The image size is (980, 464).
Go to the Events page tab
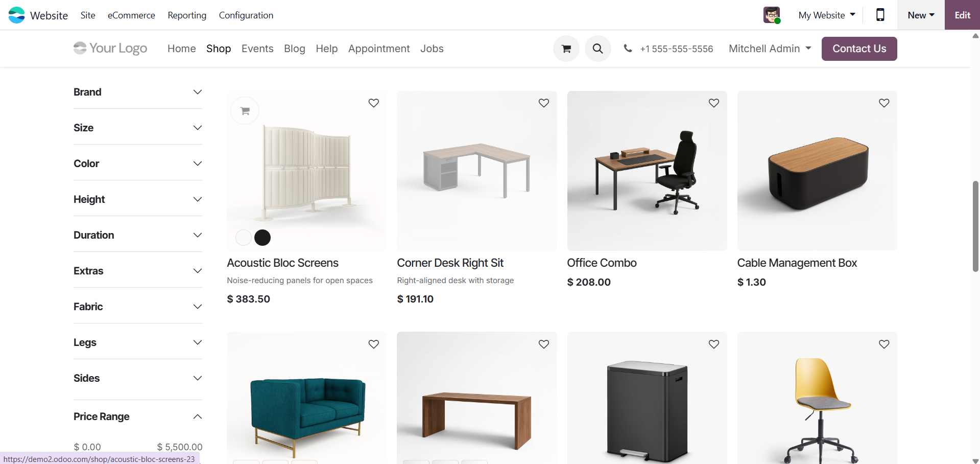[257, 49]
